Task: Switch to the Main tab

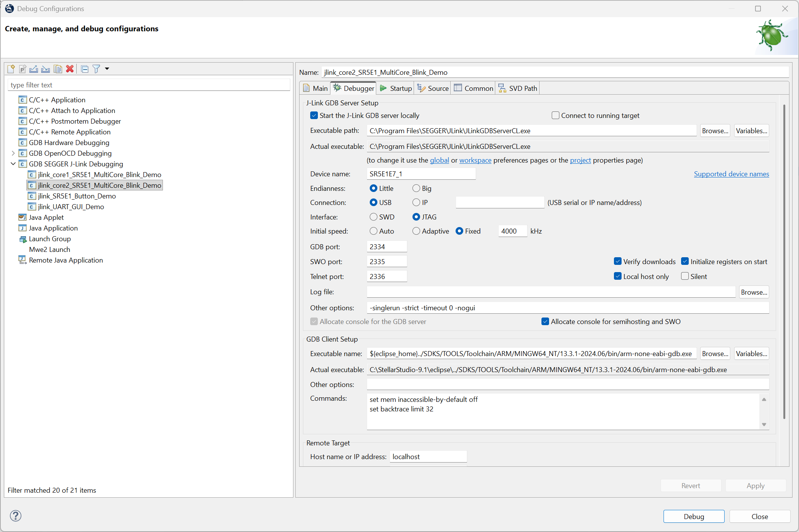Action: point(316,89)
